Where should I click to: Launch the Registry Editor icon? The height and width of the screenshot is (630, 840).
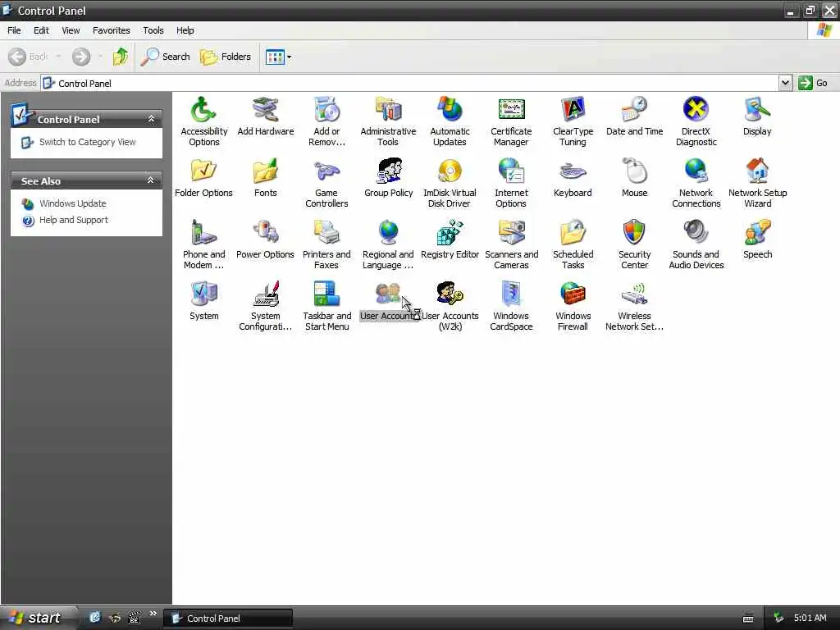click(x=450, y=233)
